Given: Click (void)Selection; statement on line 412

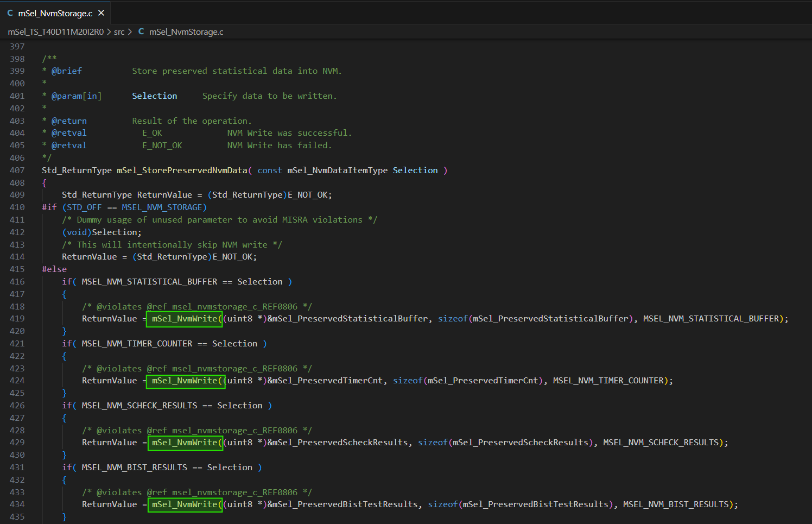Looking at the screenshot, I should pos(101,232).
